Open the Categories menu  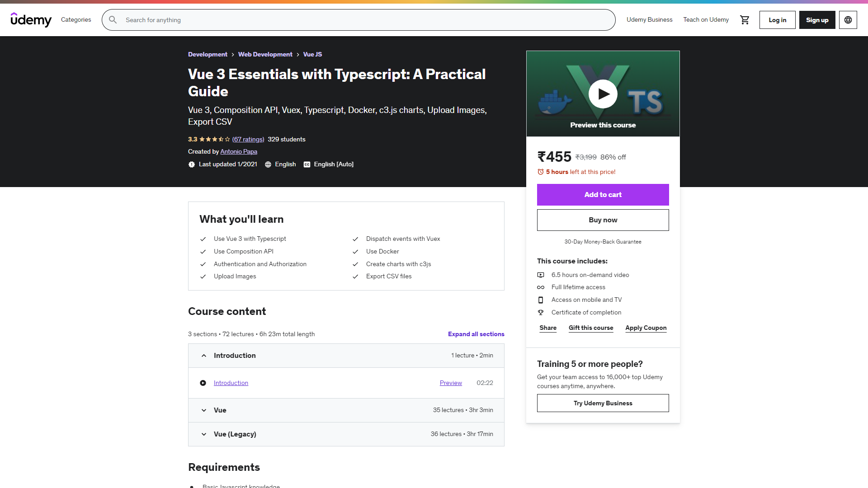76,20
